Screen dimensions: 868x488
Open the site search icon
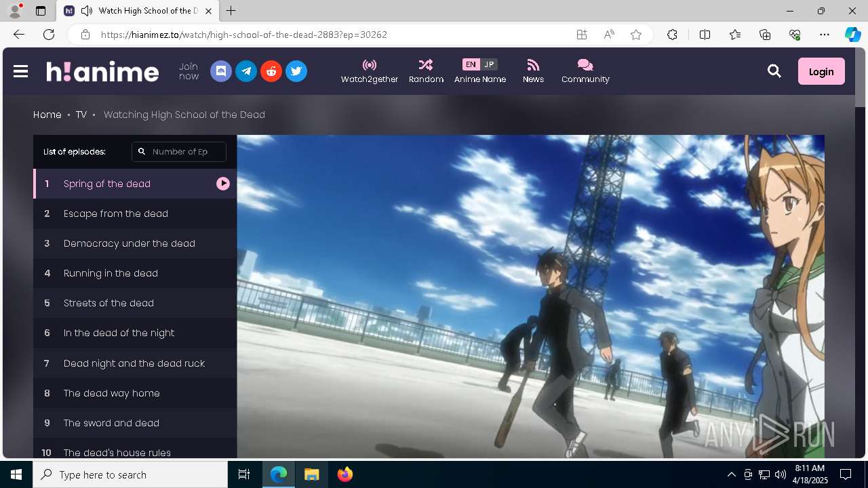774,71
